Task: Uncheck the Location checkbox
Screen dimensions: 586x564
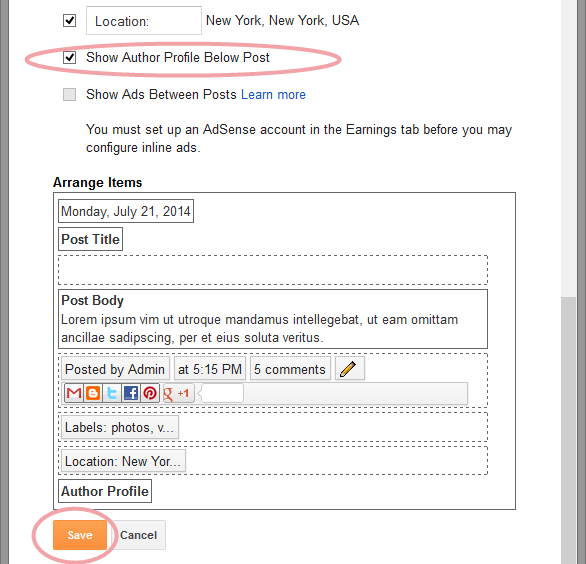Action: [70, 21]
